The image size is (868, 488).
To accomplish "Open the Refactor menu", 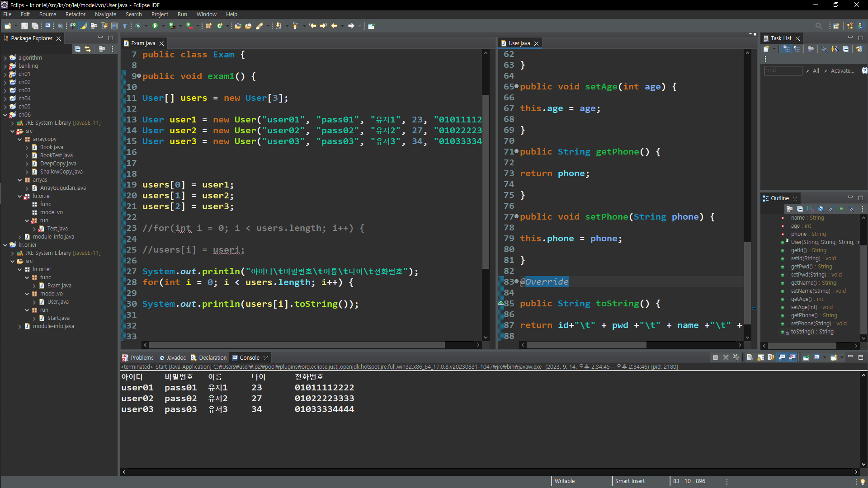I will pos(75,14).
